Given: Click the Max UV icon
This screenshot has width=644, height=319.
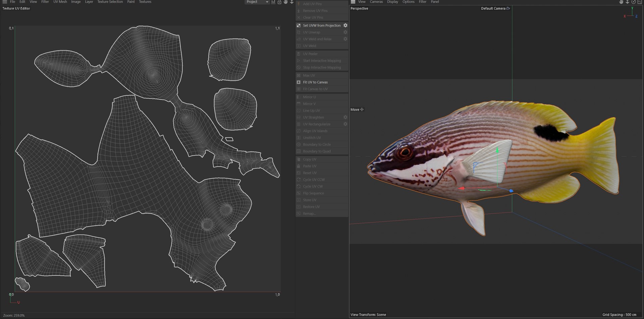Looking at the screenshot, I should tap(299, 76).
